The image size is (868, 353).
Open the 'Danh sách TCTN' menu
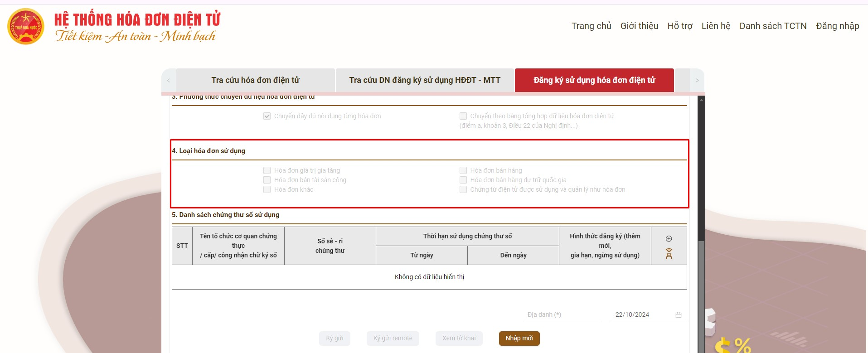773,26
